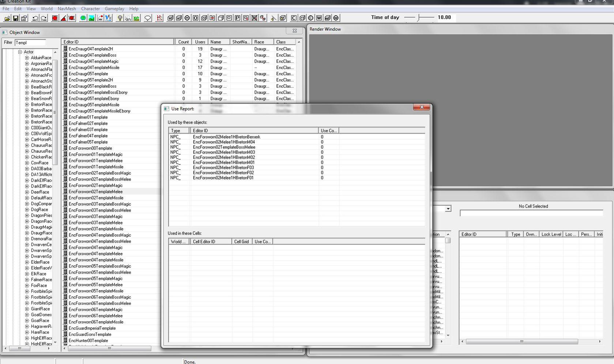Close the Use Report dialog

coord(422,107)
